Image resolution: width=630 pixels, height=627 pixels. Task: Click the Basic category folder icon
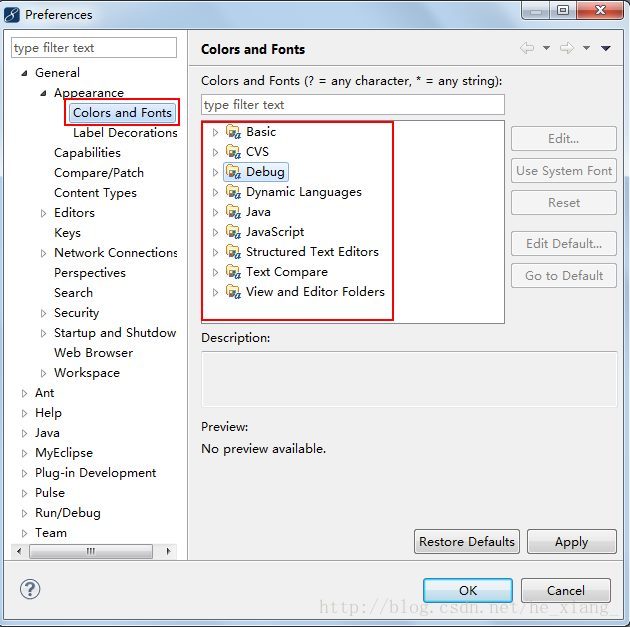[x=233, y=132]
